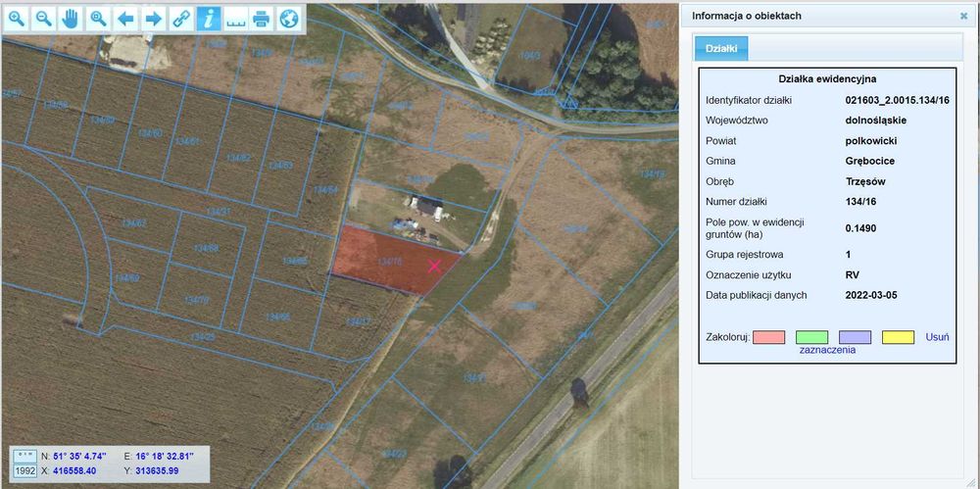Open the map link chain icon
This screenshot has height=489, width=980.
click(180, 20)
